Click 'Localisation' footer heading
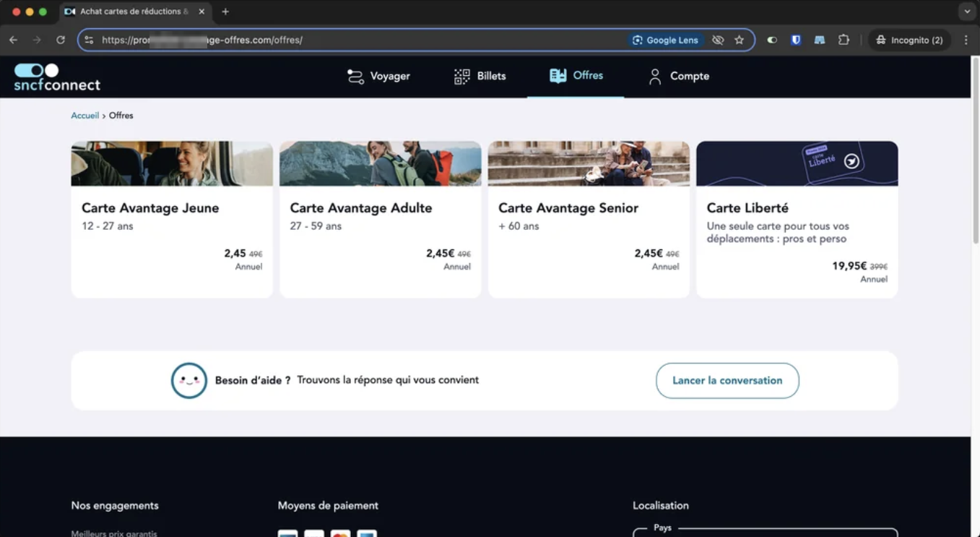980x537 pixels. 661,506
